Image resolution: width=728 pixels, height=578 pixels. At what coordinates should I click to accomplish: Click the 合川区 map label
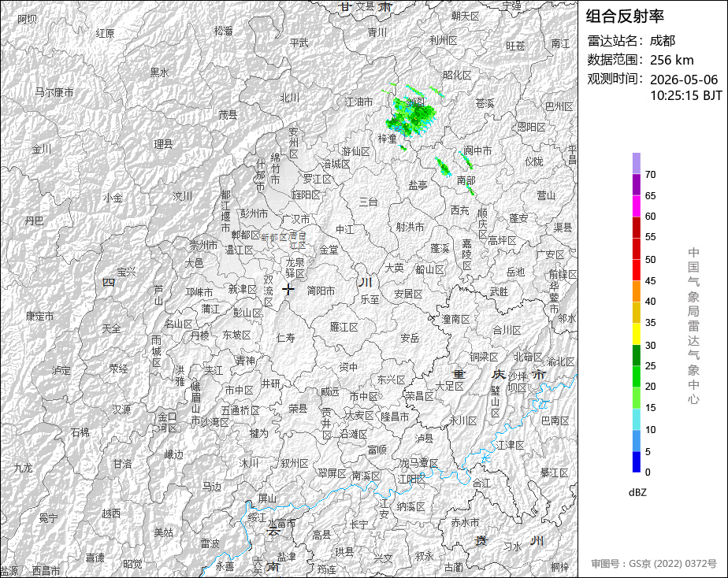pos(507,330)
